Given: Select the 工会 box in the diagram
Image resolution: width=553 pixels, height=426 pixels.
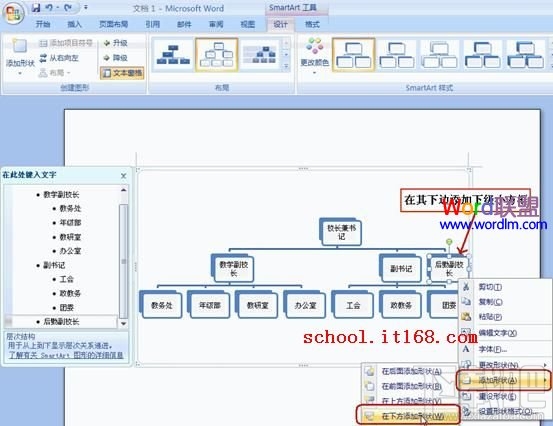Looking at the screenshot, I should click(353, 305).
